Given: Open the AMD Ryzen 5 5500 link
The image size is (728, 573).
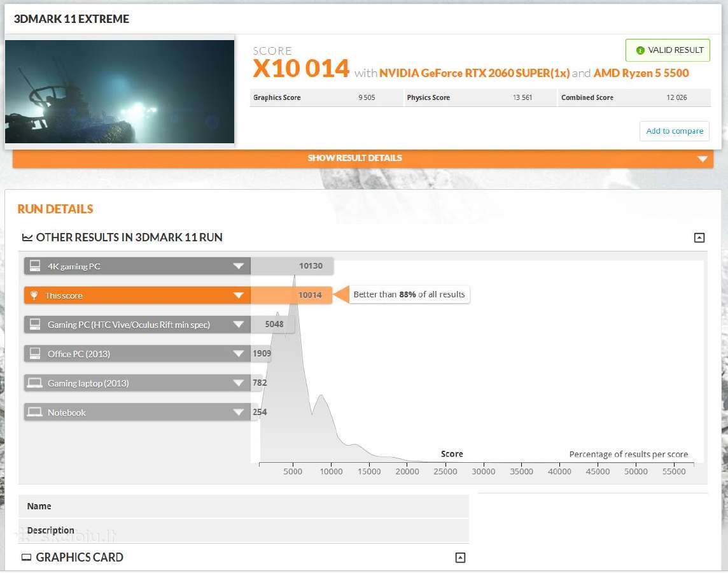Looking at the screenshot, I should (641, 73).
